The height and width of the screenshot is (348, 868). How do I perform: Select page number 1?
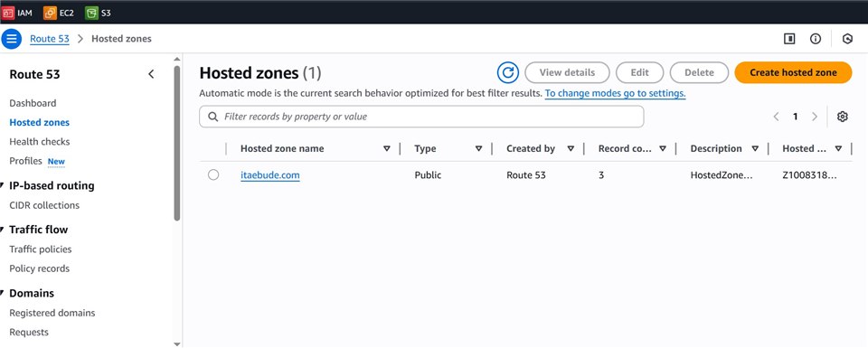coord(796,117)
